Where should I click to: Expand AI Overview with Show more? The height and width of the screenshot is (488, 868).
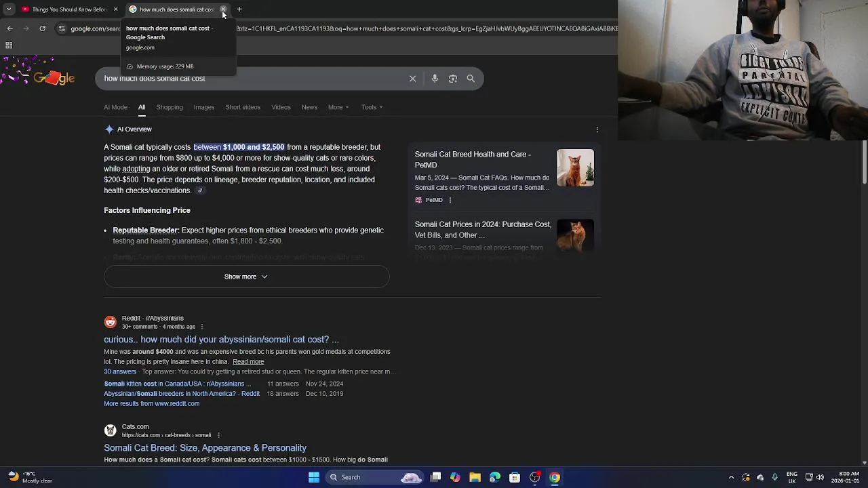(246, 277)
